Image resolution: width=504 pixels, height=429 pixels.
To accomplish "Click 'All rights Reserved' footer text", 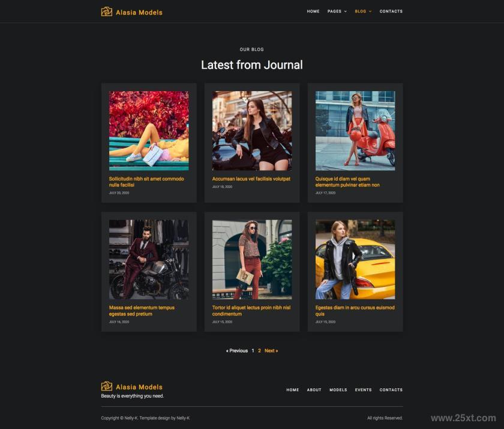I will [385, 418].
